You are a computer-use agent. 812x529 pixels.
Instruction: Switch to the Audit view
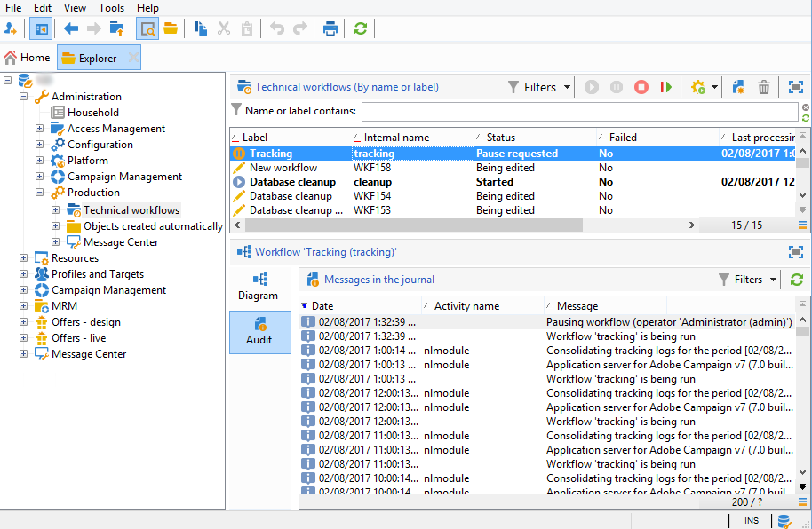(259, 332)
